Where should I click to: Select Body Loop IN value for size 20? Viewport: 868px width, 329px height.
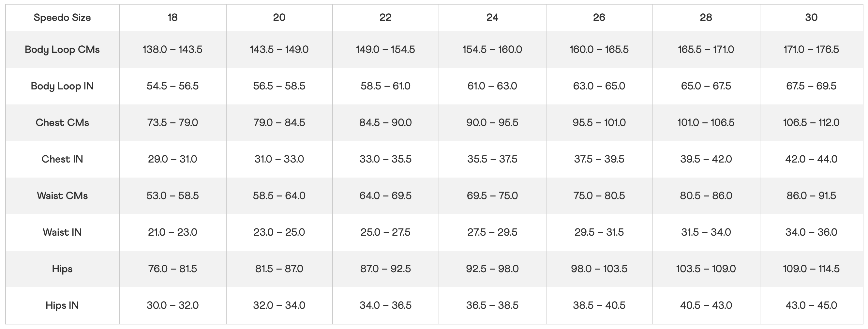[279, 86]
